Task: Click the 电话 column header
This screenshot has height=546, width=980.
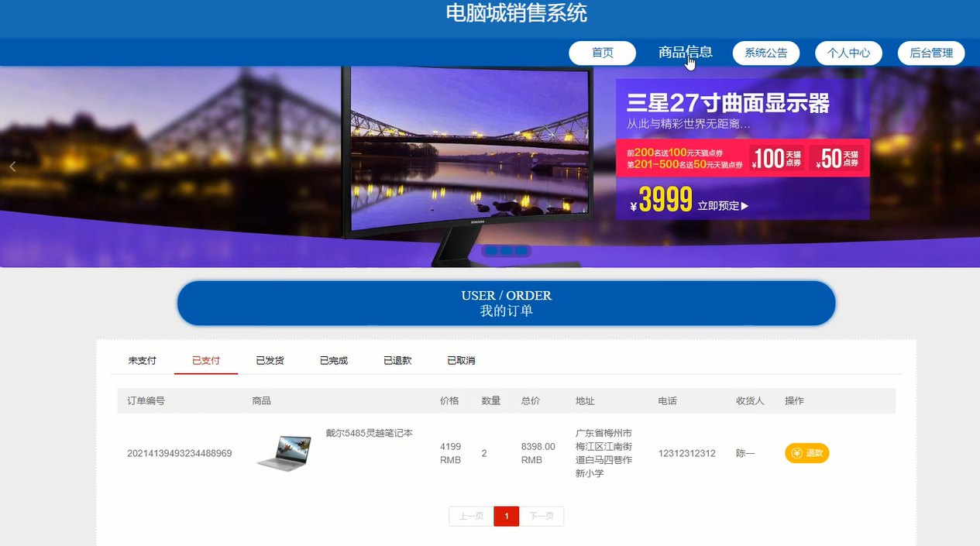Action: [668, 400]
